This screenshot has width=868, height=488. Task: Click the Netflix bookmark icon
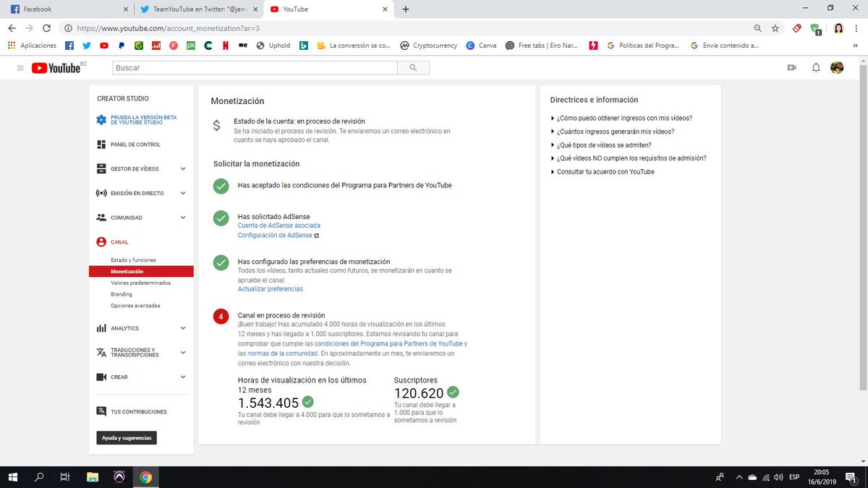(226, 45)
